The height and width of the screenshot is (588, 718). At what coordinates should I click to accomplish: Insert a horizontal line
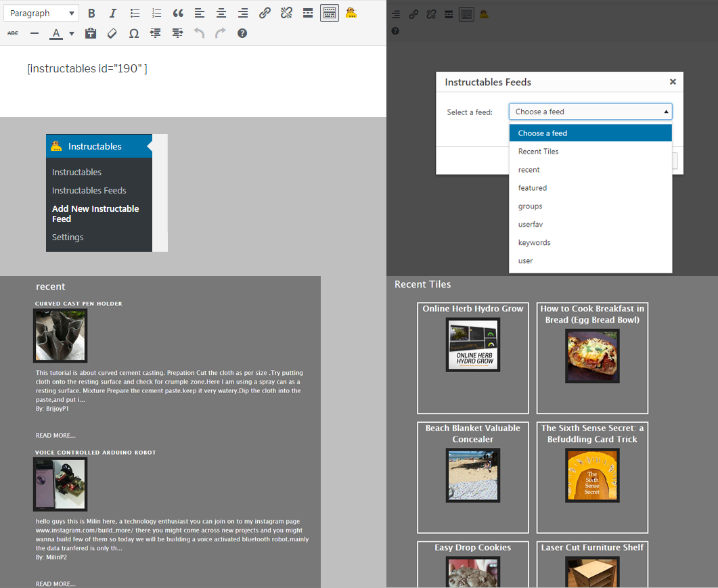(35, 33)
